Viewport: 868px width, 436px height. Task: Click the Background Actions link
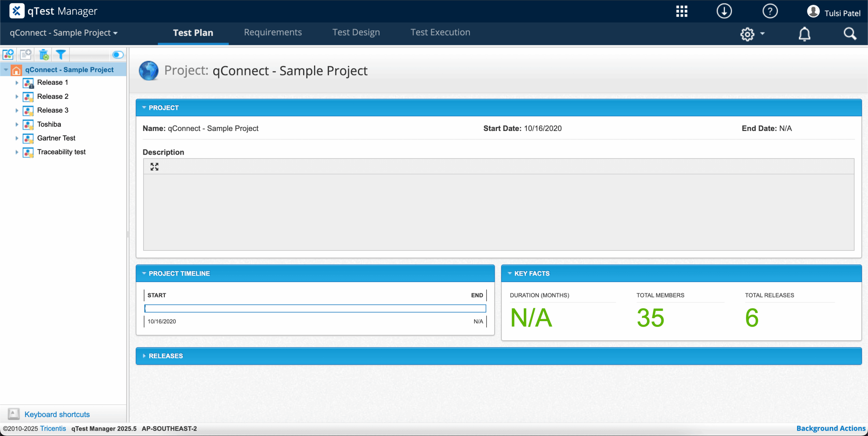point(831,428)
